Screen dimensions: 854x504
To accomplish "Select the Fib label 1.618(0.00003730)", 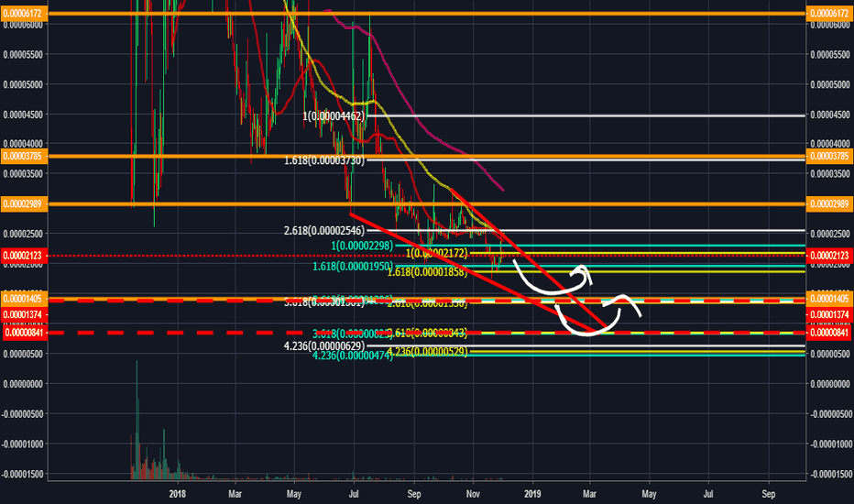I will [x=324, y=160].
